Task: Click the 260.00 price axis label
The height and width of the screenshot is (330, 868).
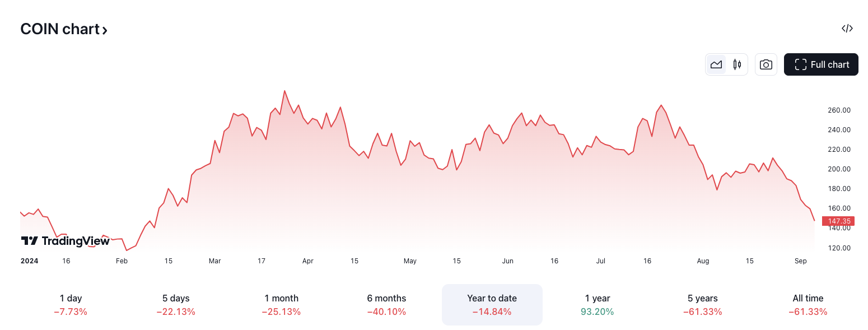Action: click(839, 110)
